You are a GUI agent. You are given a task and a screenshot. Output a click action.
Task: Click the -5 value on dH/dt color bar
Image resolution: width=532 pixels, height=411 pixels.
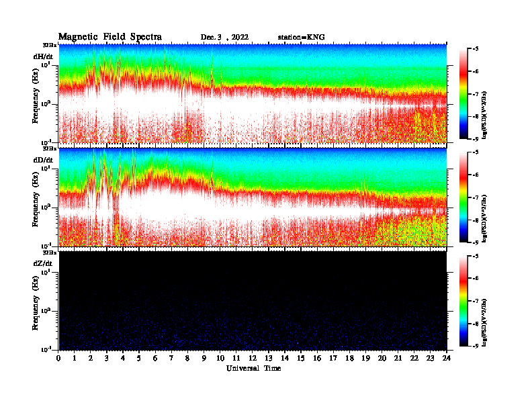(x=476, y=49)
